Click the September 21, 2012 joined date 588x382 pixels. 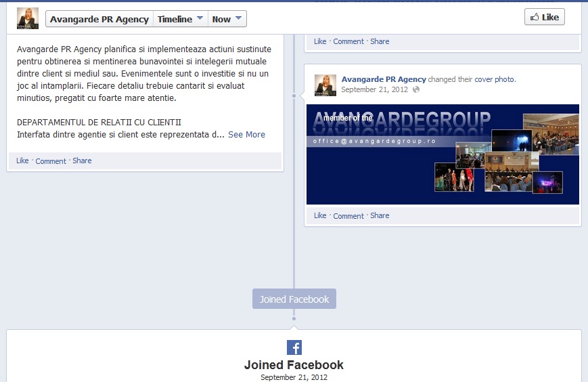294,377
